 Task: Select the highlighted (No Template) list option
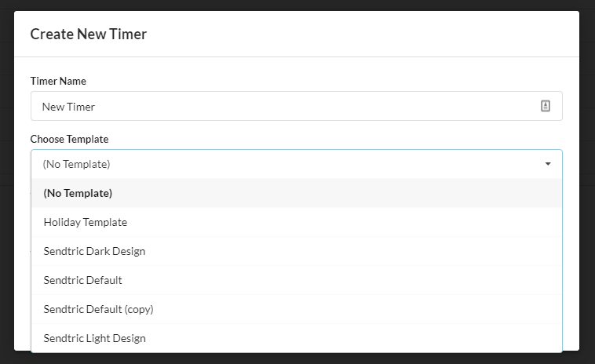pos(78,193)
